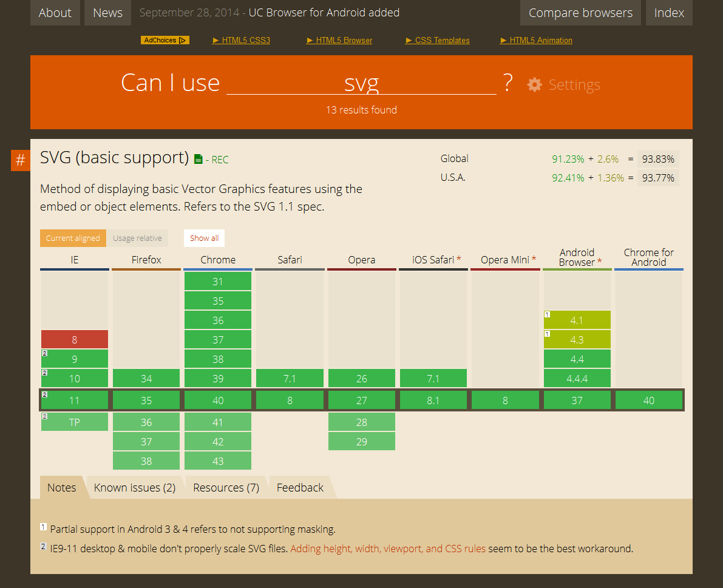Open the REC status link
This screenshot has height=588, width=723.
[x=220, y=160]
